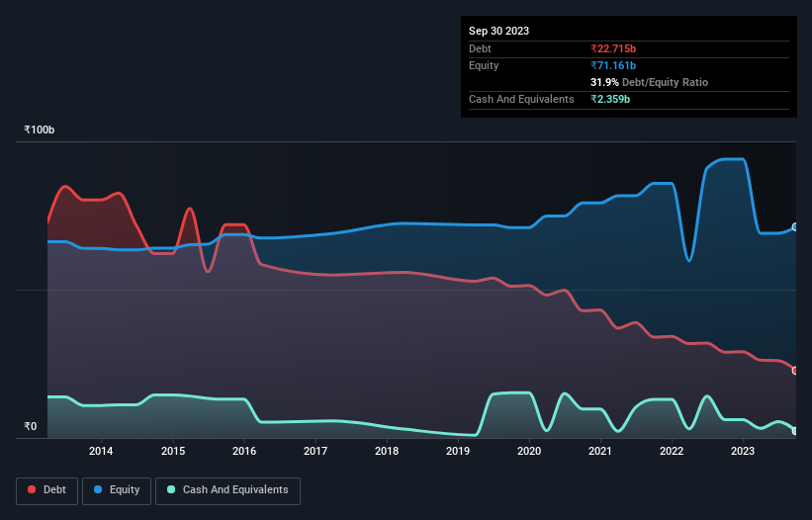
Task: Click the 2022 x-axis label
Action: coord(672,451)
